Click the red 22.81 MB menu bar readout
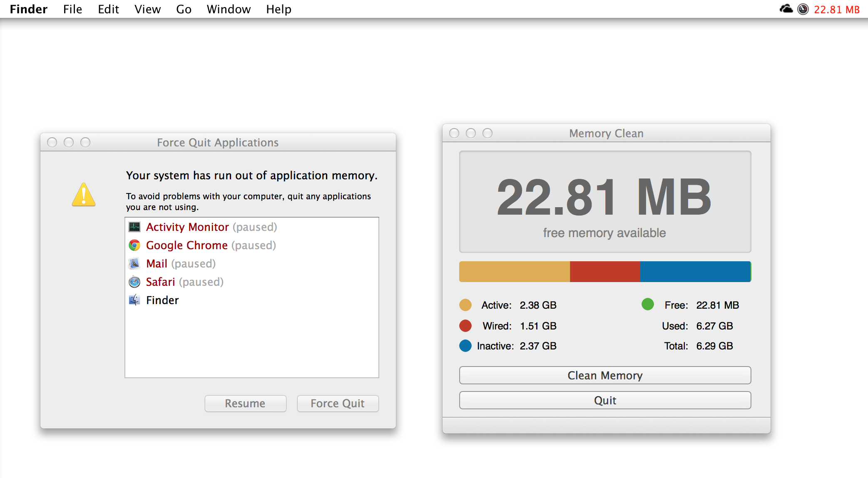Image resolution: width=868 pixels, height=478 pixels. coord(836,9)
